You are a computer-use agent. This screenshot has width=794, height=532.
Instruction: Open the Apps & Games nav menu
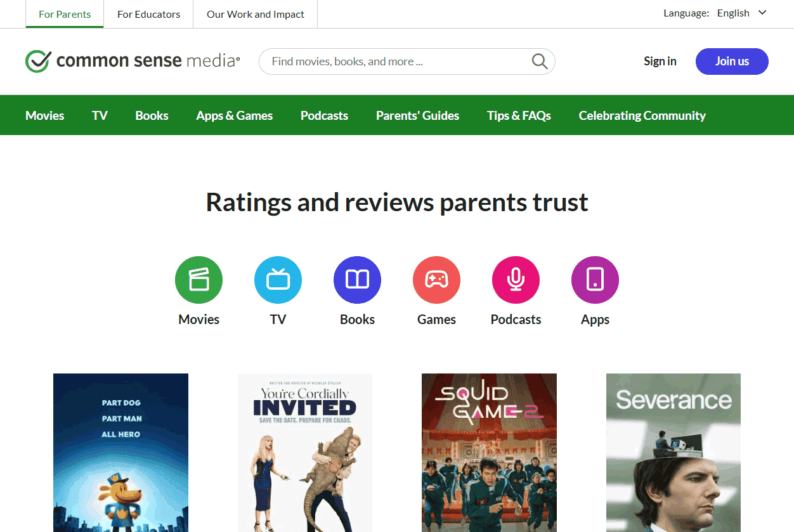[234, 115]
